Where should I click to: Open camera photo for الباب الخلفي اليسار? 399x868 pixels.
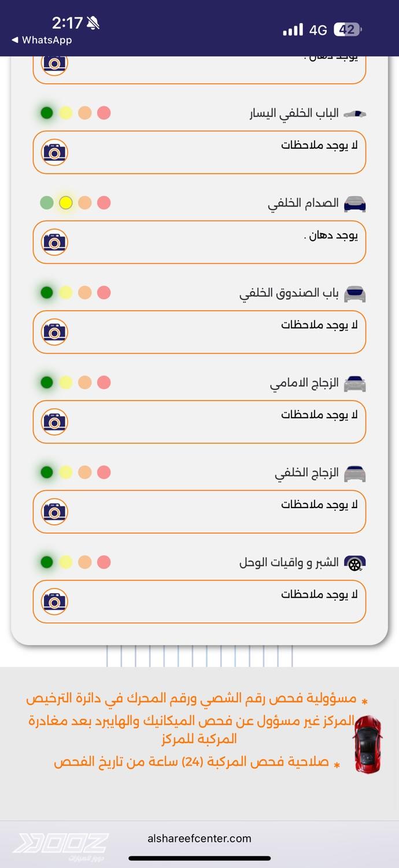click(x=54, y=152)
